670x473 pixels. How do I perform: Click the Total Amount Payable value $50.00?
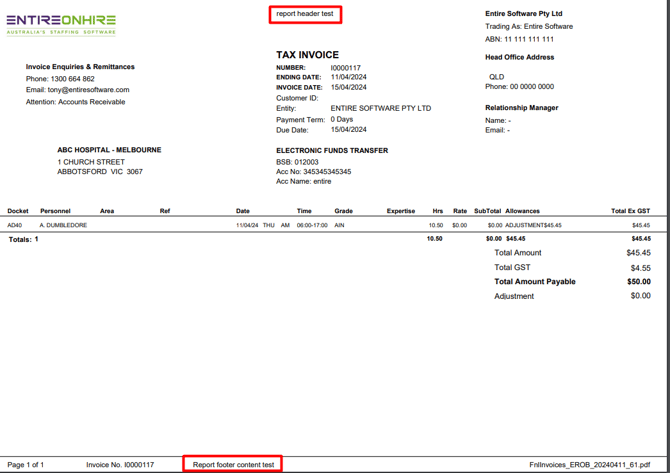click(638, 282)
